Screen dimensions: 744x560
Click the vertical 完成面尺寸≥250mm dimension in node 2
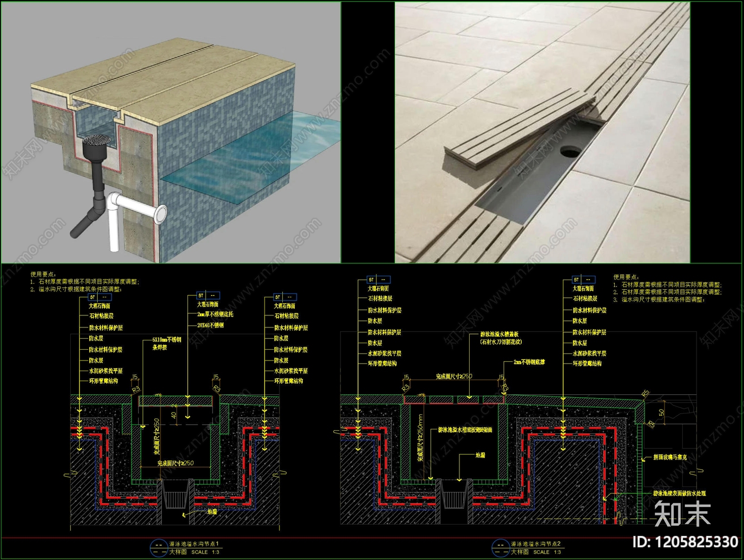click(420, 438)
